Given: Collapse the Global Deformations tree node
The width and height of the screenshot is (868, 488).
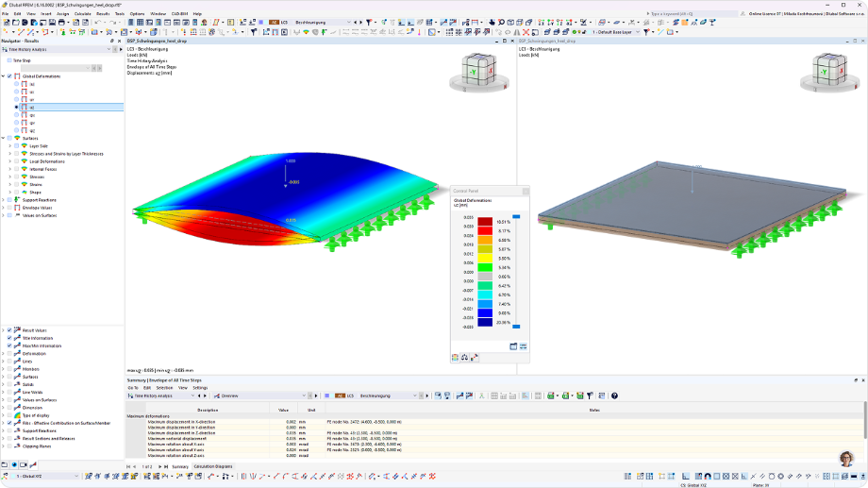Looking at the screenshot, I should pyautogui.click(x=4, y=76).
